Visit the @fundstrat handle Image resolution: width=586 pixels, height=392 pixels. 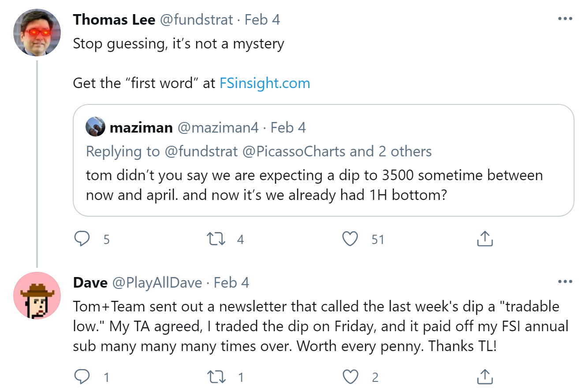point(196,20)
